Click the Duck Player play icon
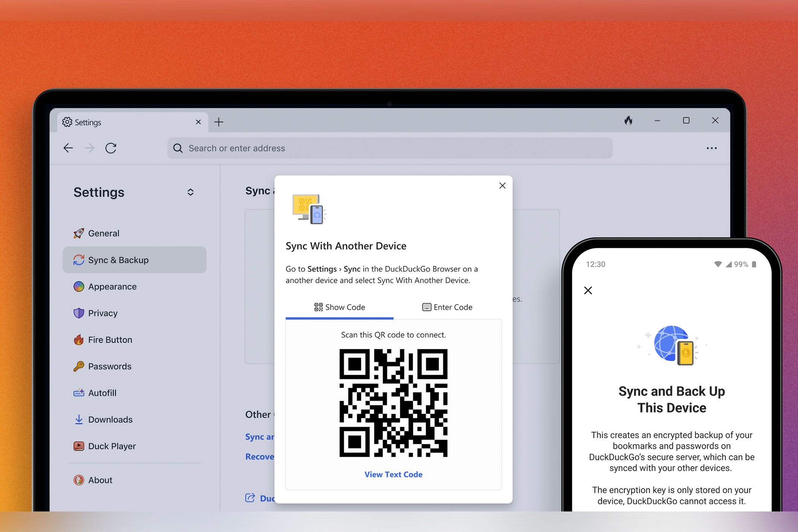This screenshot has height=532, width=798. tap(79, 446)
